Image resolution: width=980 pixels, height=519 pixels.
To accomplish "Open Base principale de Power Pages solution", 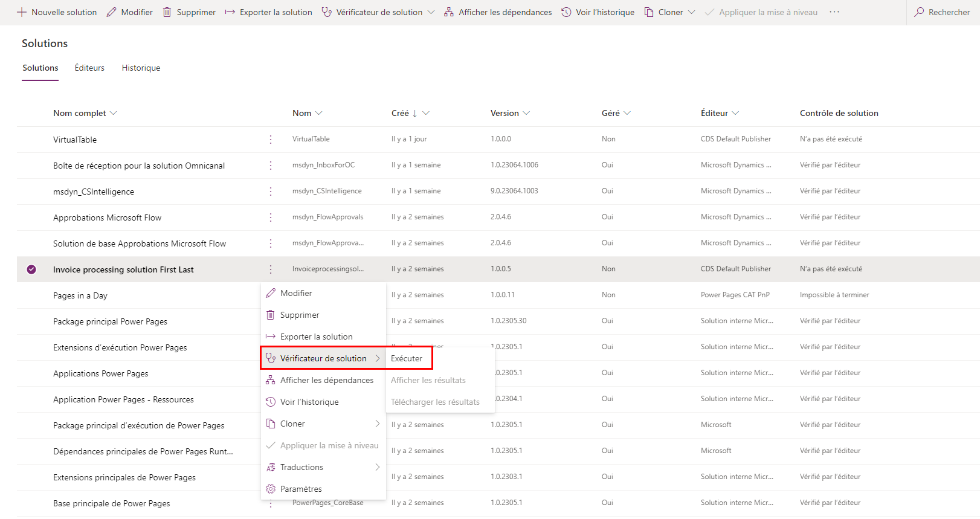I will [x=112, y=503].
